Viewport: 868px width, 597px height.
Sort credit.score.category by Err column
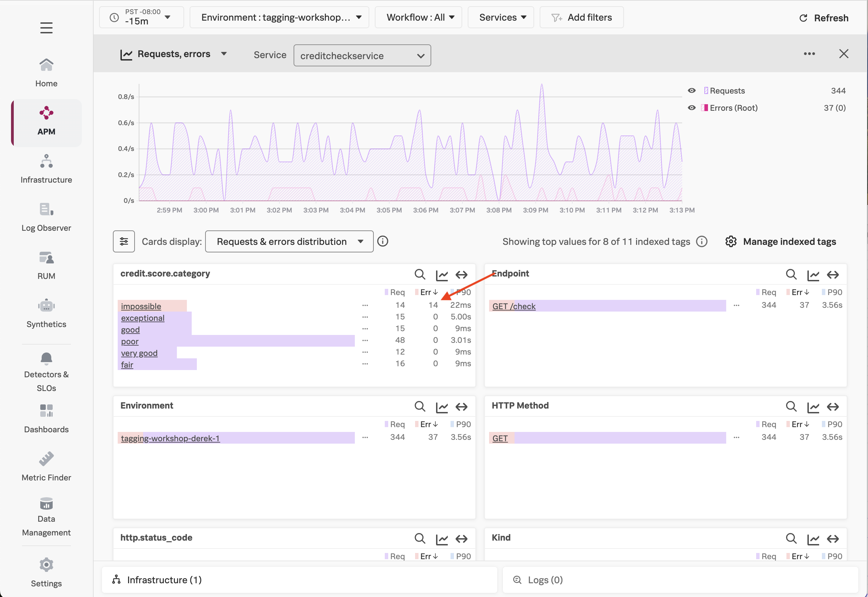point(428,292)
